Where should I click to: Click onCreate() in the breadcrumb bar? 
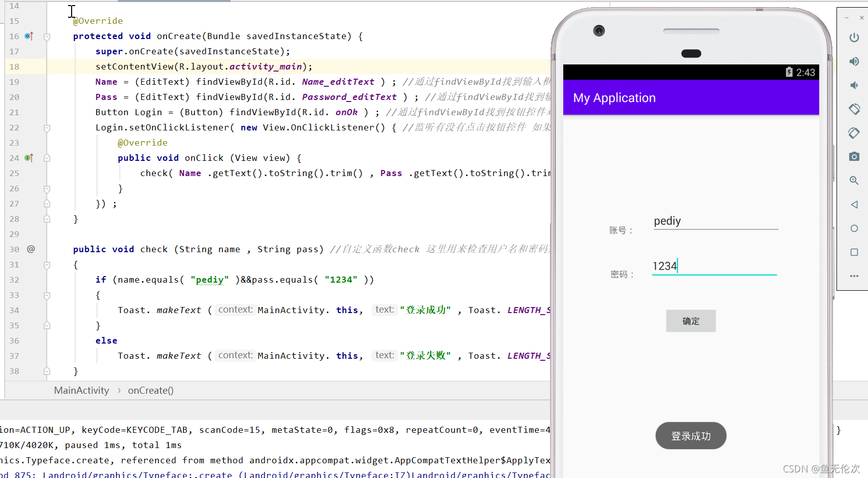(x=151, y=390)
